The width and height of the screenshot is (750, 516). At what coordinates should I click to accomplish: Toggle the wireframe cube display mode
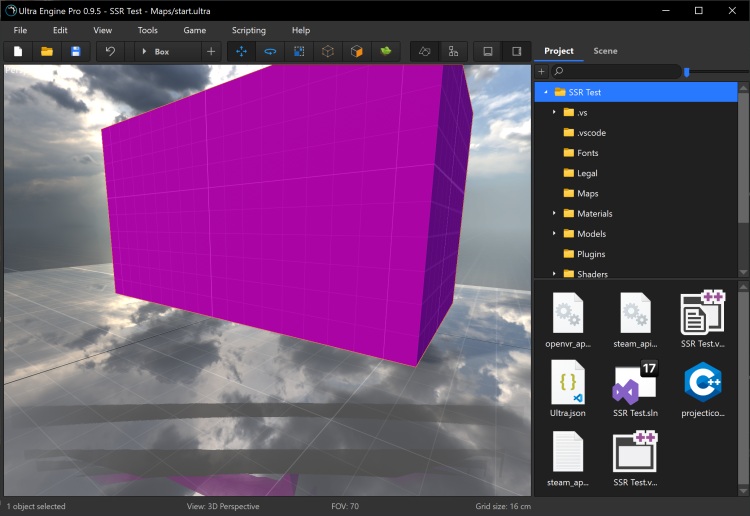[327, 51]
